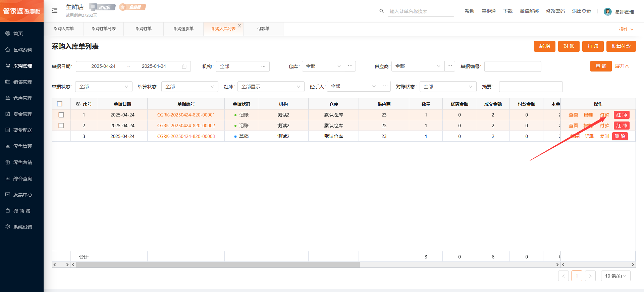Expand the 单据状态 dropdown
This screenshot has height=292, width=644.
coord(104,87)
